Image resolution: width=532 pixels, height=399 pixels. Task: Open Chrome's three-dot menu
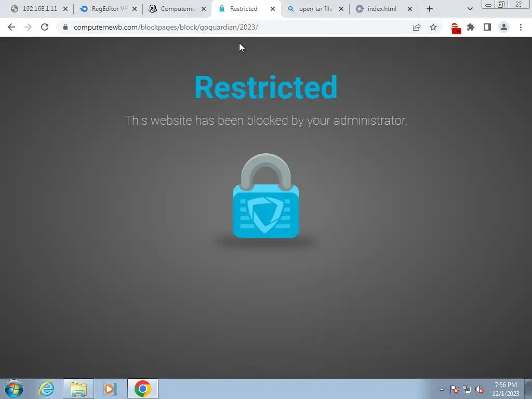tap(521, 27)
